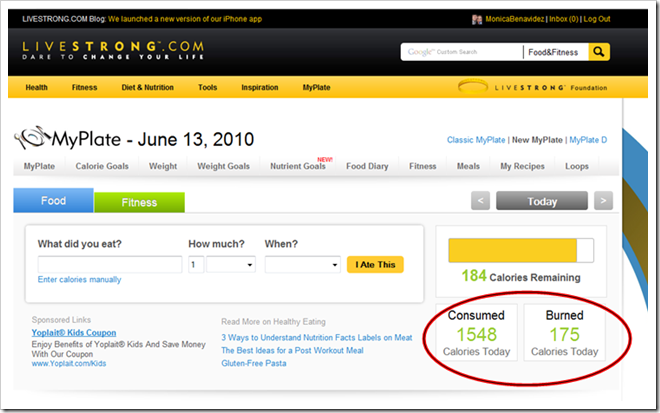The height and width of the screenshot is (413, 660).
Task: Click the Consumed 1548 Calories Today box
Action: point(476,333)
